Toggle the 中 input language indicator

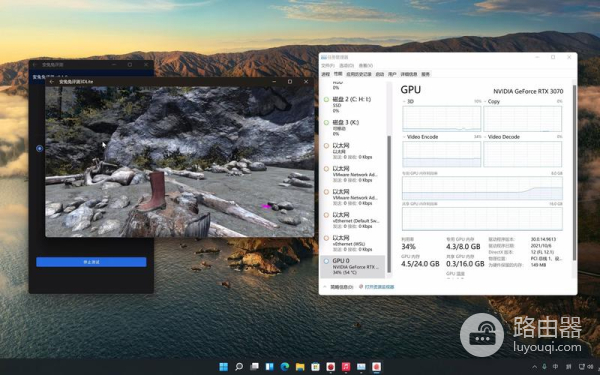555,367
